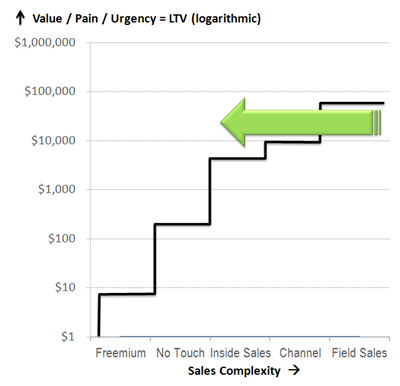This screenshot has height=386, width=400.
Task: Click the green left-pointing arrow
Action: coord(300,122)
